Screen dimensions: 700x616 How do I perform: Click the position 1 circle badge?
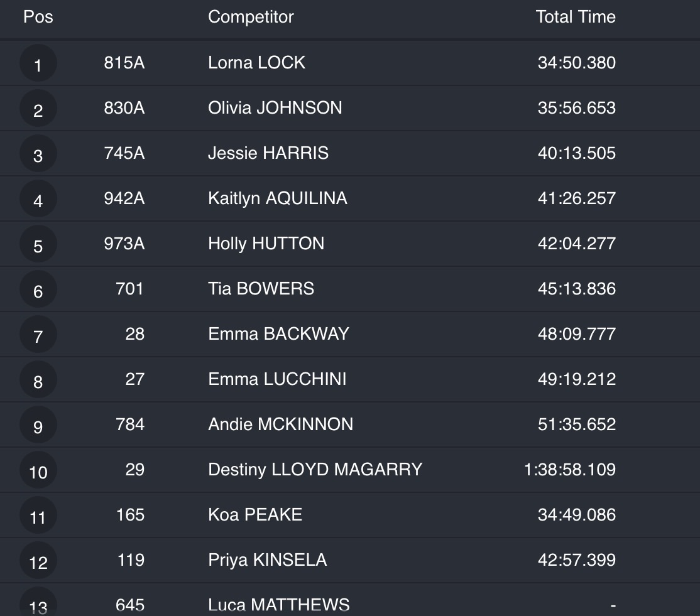pos(38,63)
